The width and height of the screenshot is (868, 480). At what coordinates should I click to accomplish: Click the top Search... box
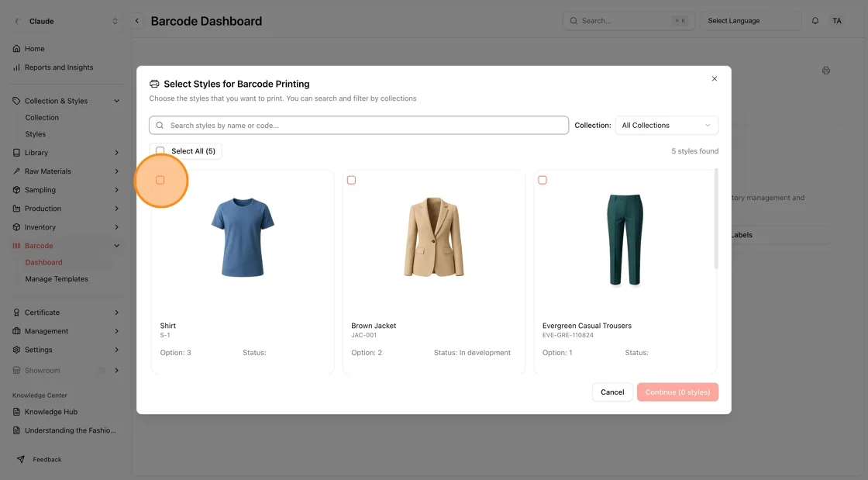(x=629, y=21)
